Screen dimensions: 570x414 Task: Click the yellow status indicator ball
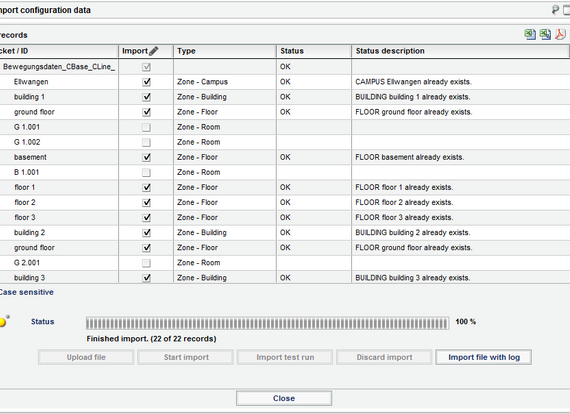point(3,322)
